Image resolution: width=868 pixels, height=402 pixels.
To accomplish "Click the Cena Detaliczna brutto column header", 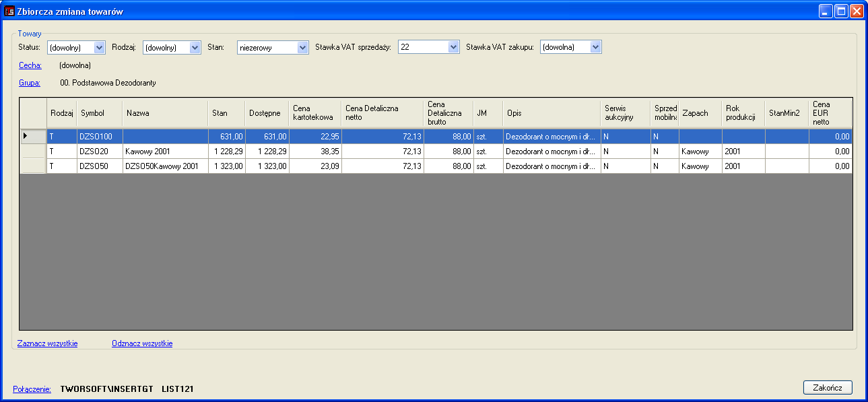I will [x=448, y=113].
